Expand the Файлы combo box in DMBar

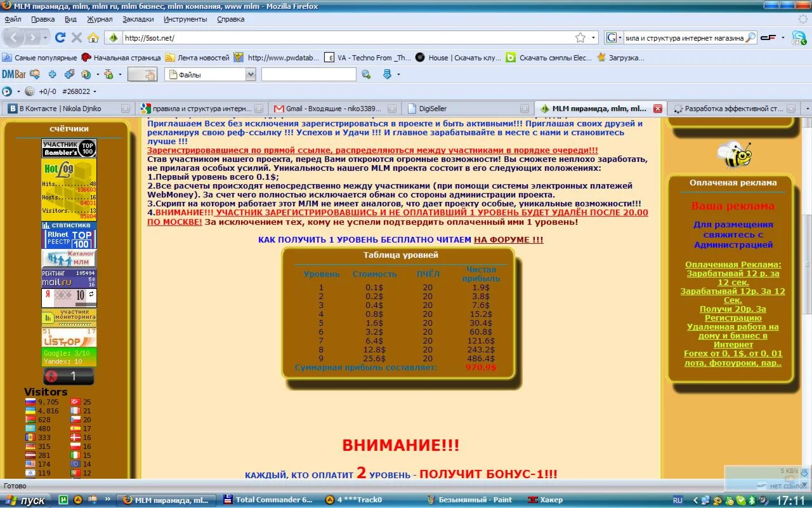click(x=250, y=74)
